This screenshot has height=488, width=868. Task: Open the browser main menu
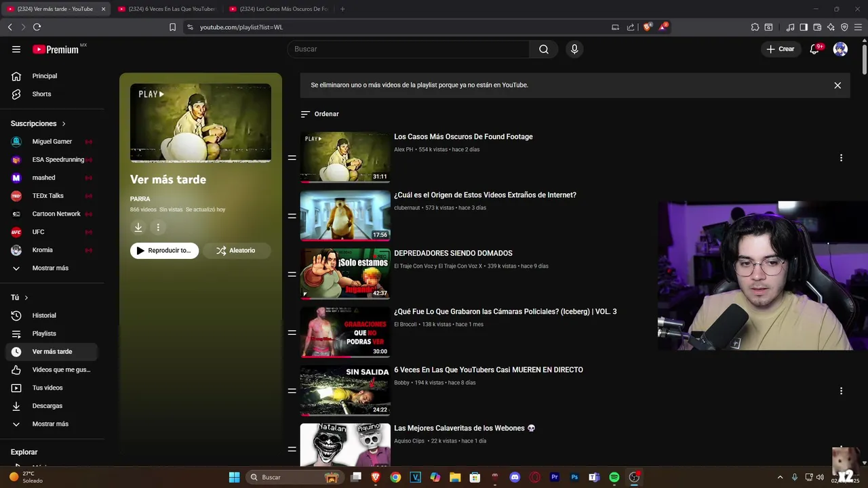tap(859, 27)
